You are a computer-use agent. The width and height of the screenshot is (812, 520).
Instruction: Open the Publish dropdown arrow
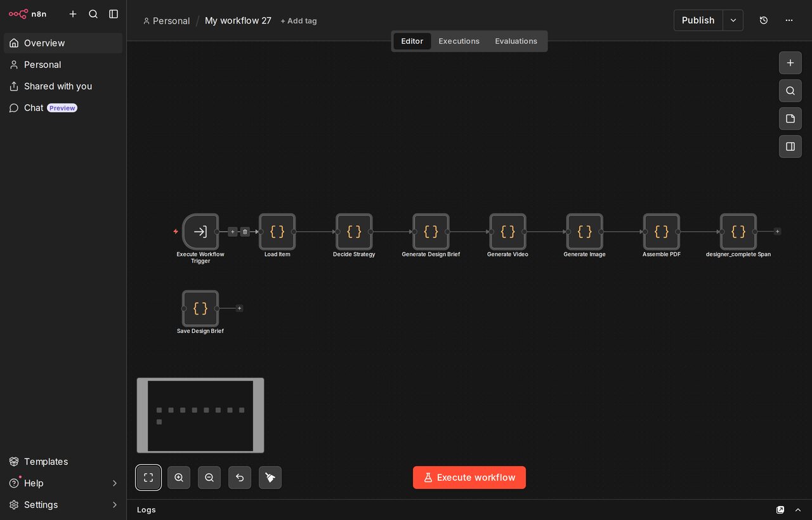[x=733, y=20]
